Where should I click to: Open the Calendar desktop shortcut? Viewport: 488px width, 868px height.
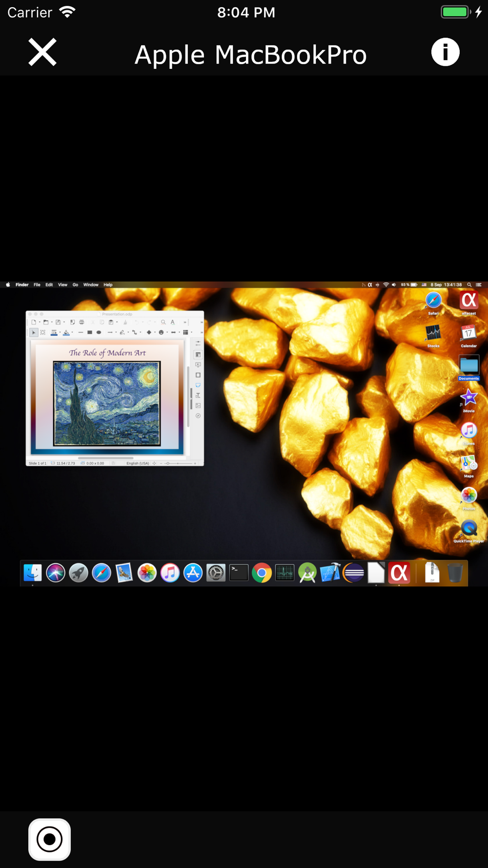click(468, 336)
